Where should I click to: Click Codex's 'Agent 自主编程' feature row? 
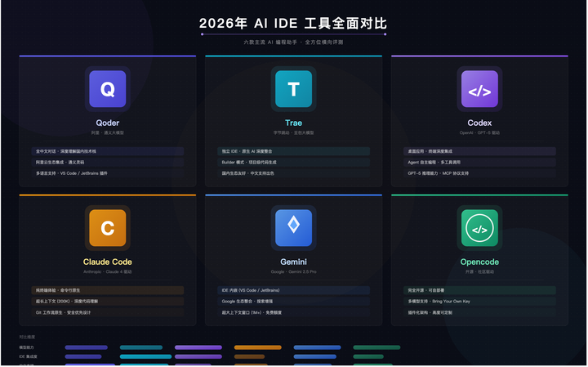pos(479,162)
